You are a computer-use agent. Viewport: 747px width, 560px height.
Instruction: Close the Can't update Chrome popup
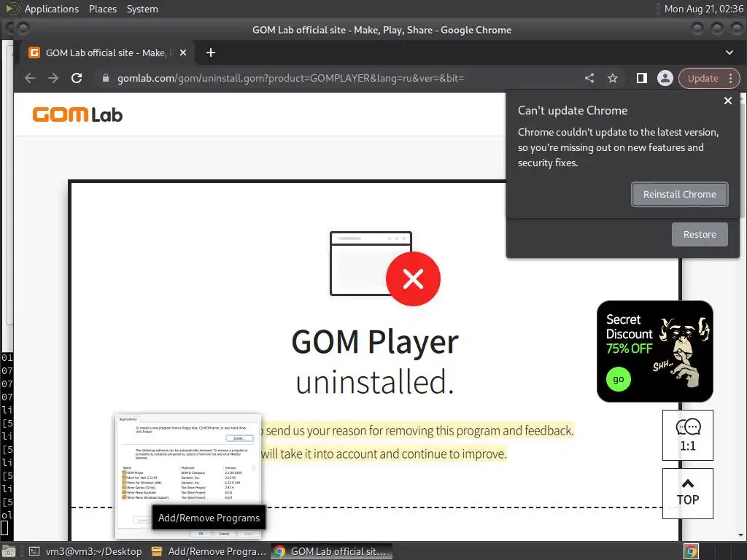pos(727,101)
